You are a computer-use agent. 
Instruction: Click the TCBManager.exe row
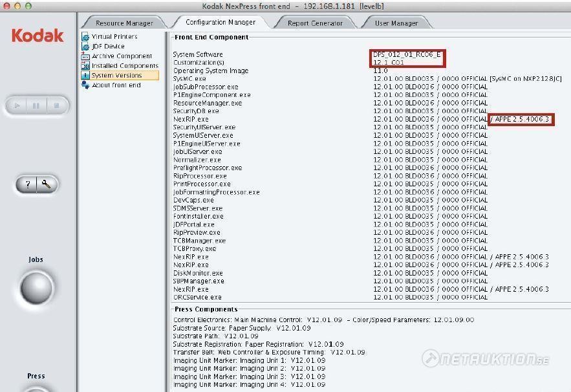330,241
